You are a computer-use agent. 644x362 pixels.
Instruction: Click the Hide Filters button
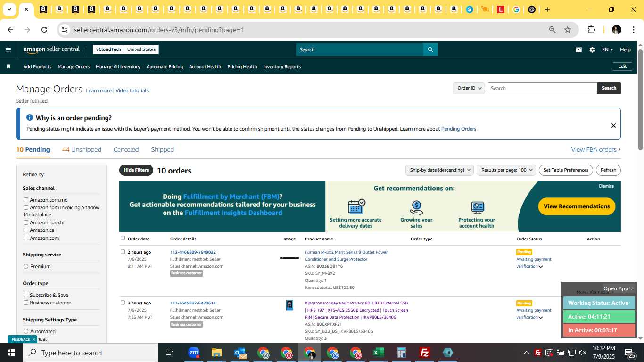tap(136, 170)
